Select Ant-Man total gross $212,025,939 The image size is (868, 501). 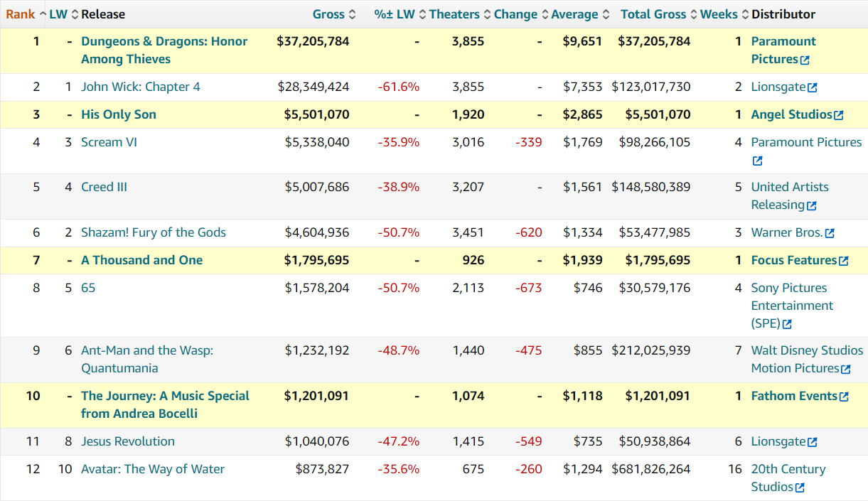[651, 350]
